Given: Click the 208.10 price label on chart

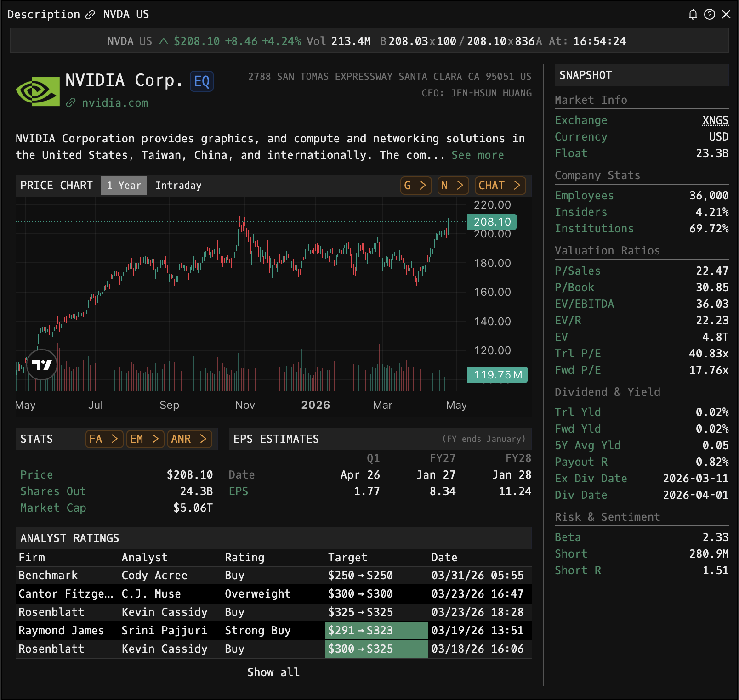Looking at the screenshot, I should tap(492, 222).
